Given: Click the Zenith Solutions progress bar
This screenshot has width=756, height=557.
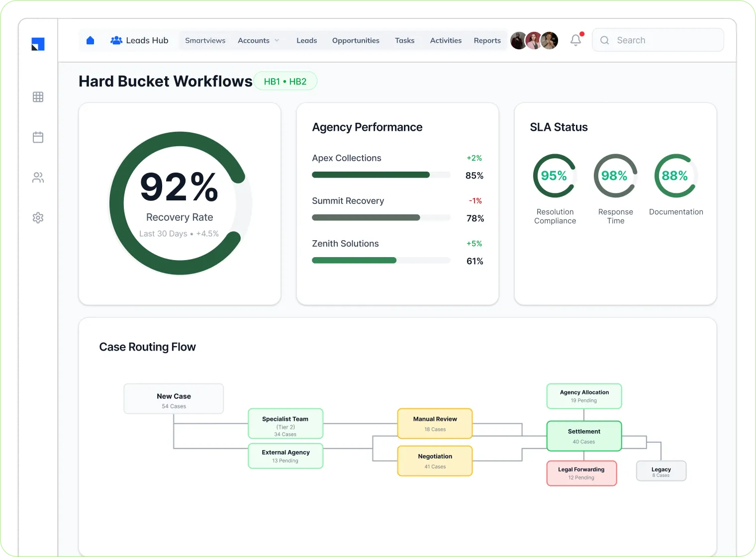Looking at the screenshot, I should (381, 260).
